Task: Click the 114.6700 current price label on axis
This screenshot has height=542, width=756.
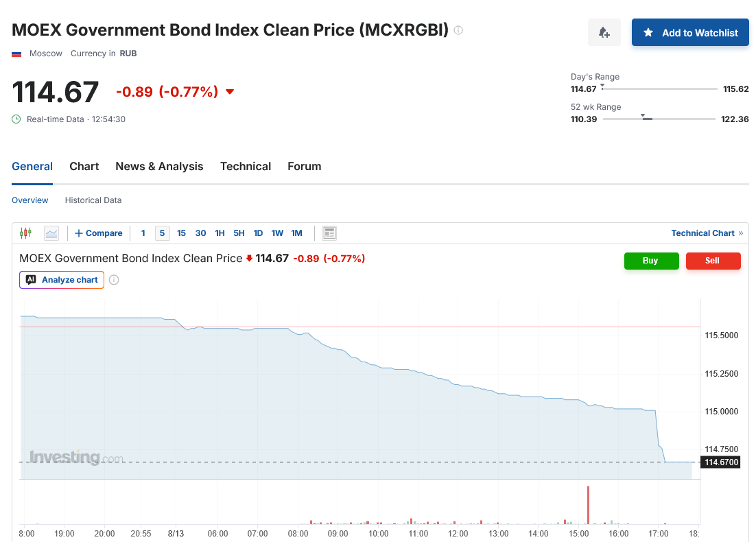Action: (720, 462)
